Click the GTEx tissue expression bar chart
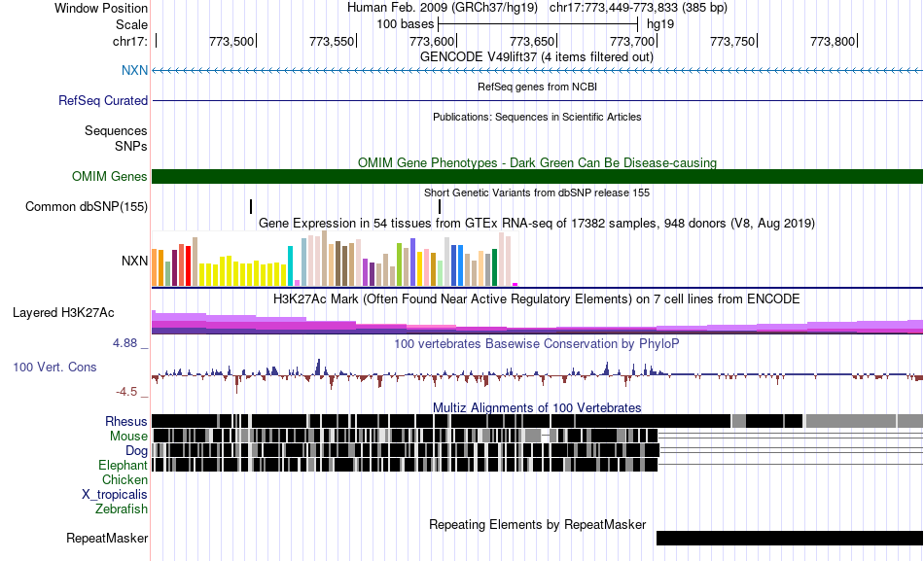This screenshot has height=561, width=924. tap(335, 259)
